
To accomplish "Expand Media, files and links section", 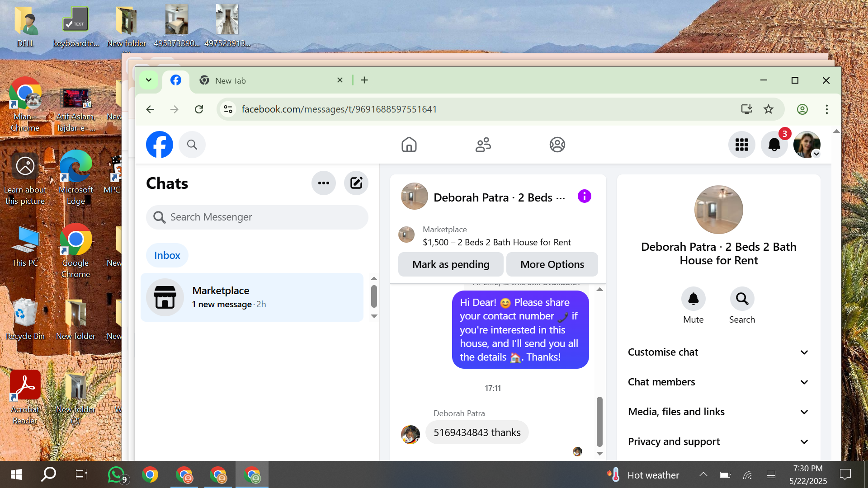I will point(718,412).
